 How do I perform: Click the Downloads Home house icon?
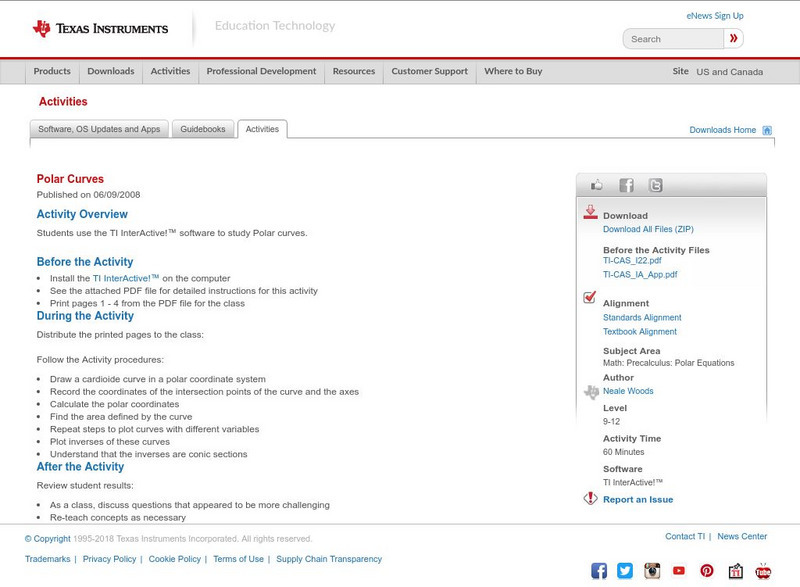[x=767, y=130]
